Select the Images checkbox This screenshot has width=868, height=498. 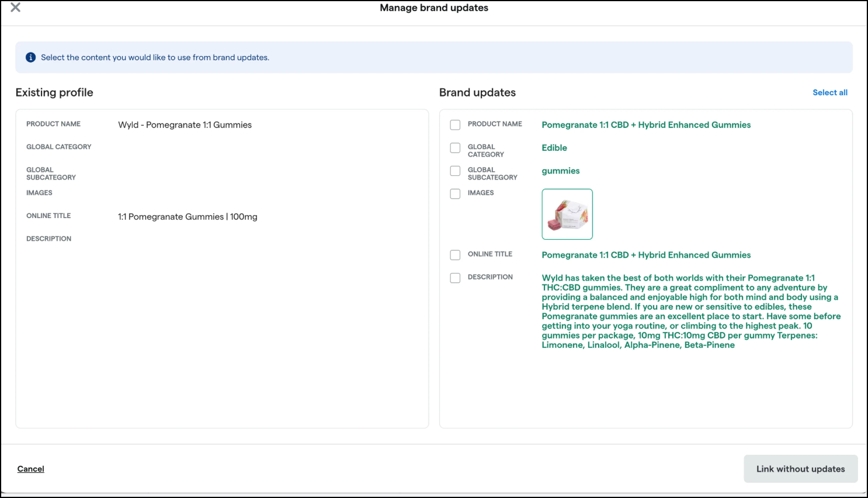[455, 193]
